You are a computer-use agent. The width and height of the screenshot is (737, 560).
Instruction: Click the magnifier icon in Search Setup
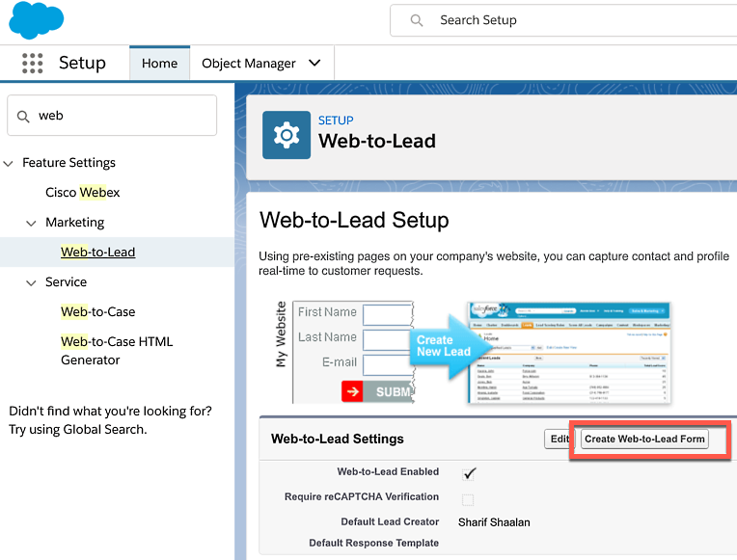point(417,20)
